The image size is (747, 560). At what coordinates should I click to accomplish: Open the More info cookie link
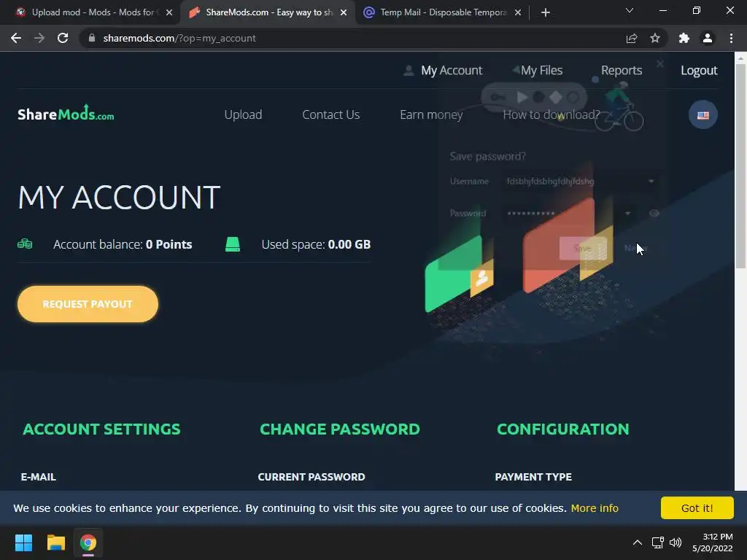click(595, 508)
